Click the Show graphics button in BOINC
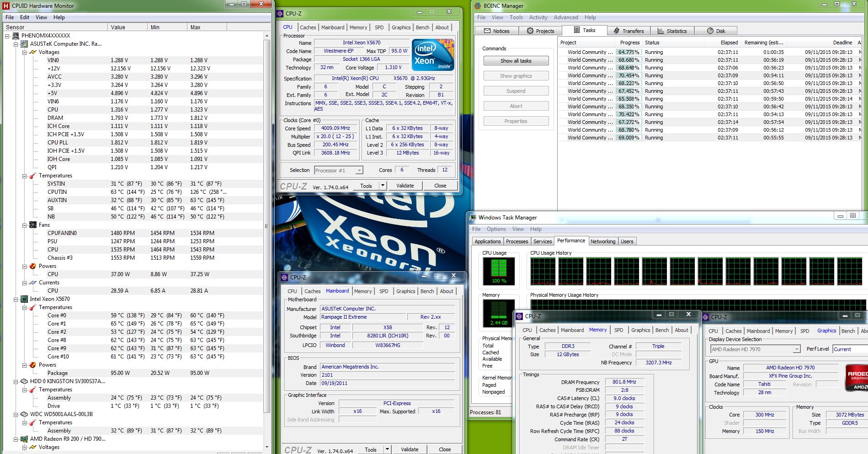This screenshot has width=868, height=454. [516, 76]
